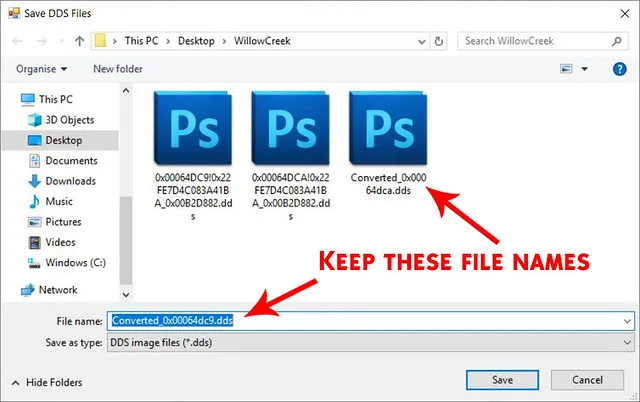This screenshot has width=640, height=402.
Task: Select Desktop in the sidebar
Action: pos(60,140)
